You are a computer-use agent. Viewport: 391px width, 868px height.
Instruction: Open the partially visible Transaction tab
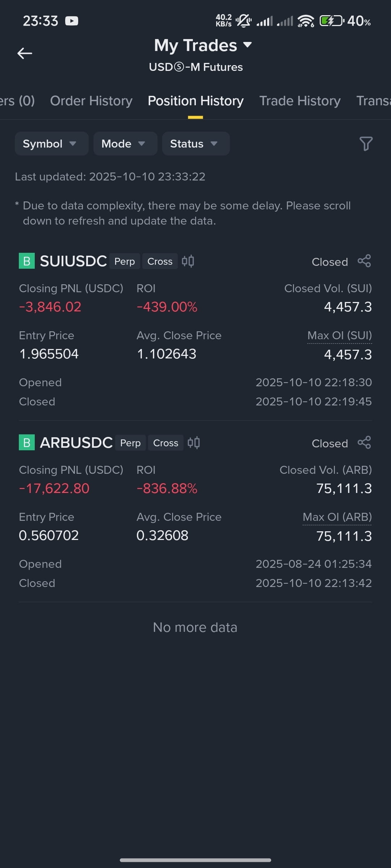(374, 101)
